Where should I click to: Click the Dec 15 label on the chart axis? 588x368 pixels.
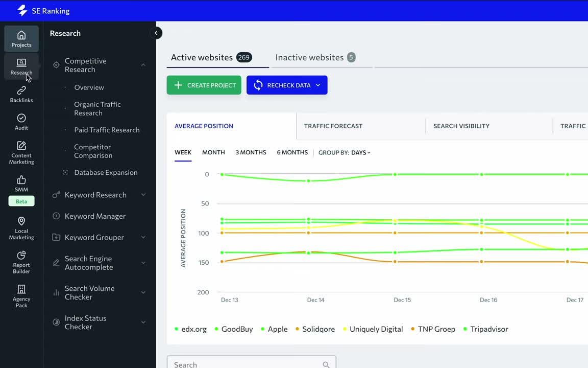tap(402, 300)
